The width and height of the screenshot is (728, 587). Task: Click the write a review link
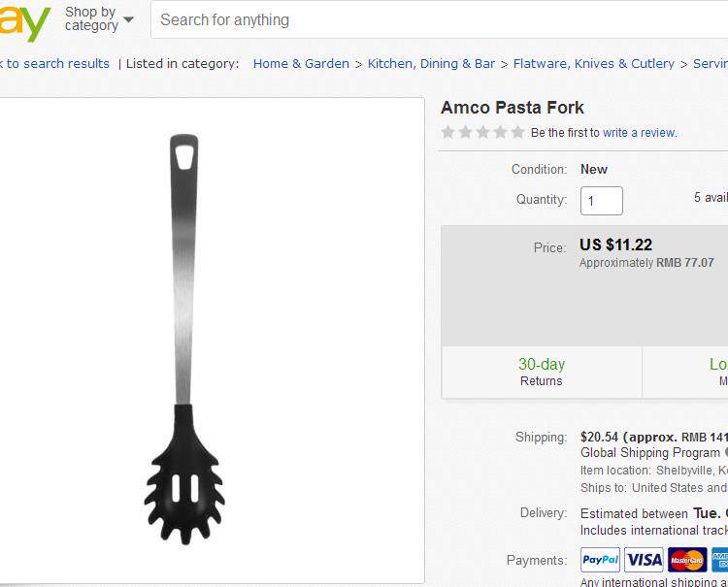tap(639, 133)
